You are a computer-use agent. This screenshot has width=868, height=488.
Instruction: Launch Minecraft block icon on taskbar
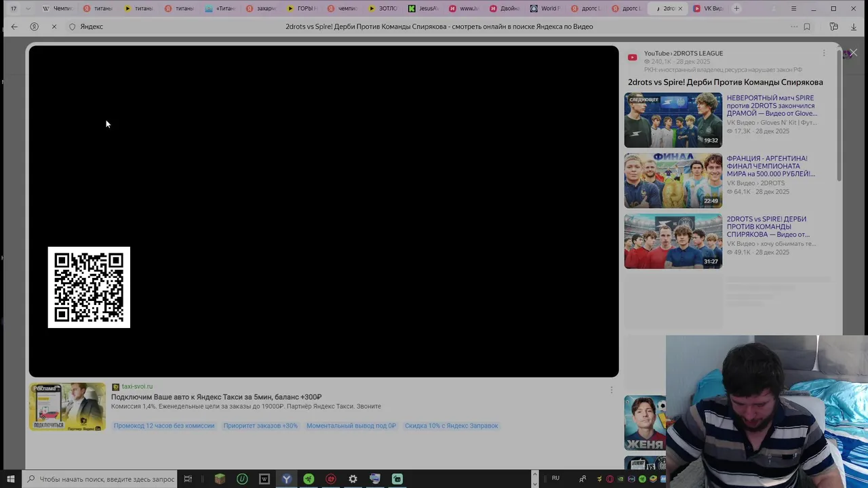coord(220,479)
